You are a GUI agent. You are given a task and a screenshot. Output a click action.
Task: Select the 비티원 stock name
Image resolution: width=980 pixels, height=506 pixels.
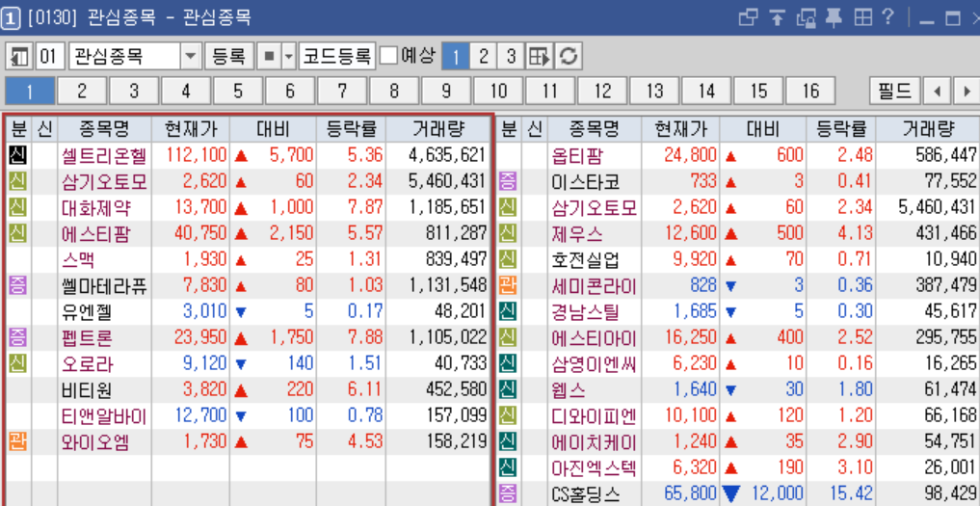tap(87, 391)
